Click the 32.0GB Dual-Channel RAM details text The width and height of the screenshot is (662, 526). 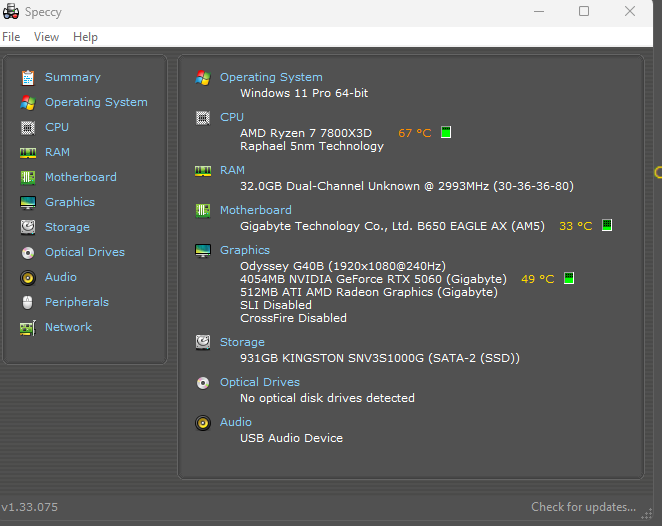coord(407,187)
